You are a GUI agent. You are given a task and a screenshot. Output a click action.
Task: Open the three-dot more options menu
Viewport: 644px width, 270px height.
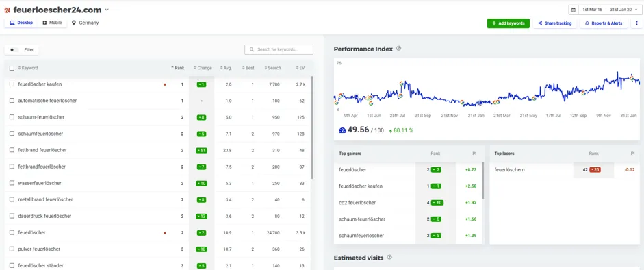[636, 23]
